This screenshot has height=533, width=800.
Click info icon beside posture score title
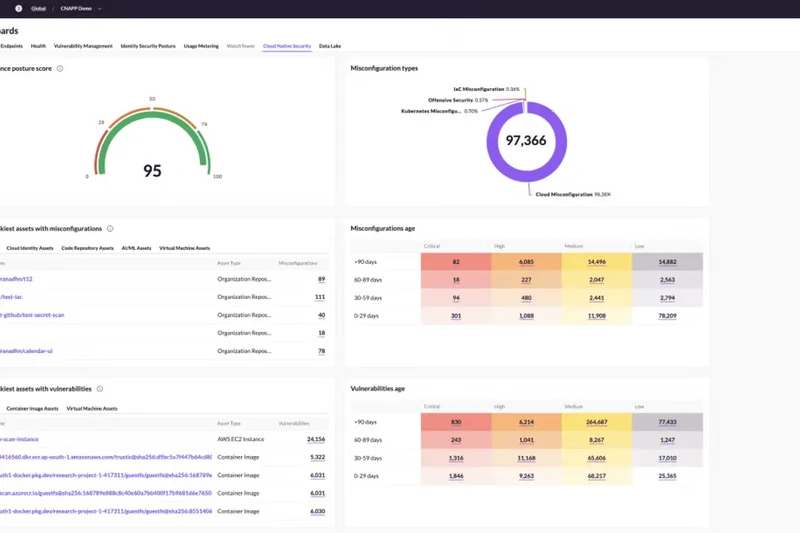[60, 68]
